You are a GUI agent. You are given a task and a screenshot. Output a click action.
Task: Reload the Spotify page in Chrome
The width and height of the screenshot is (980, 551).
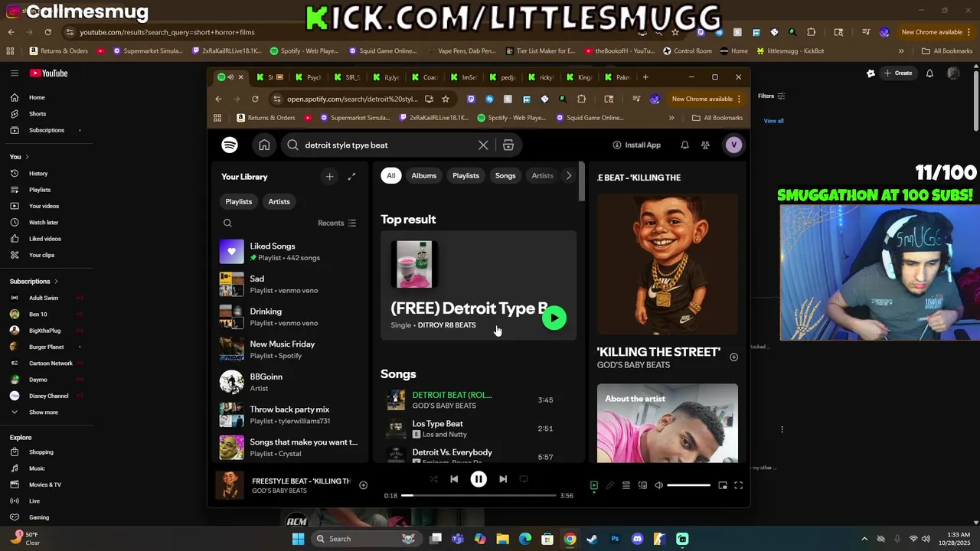tap(255, 99)
